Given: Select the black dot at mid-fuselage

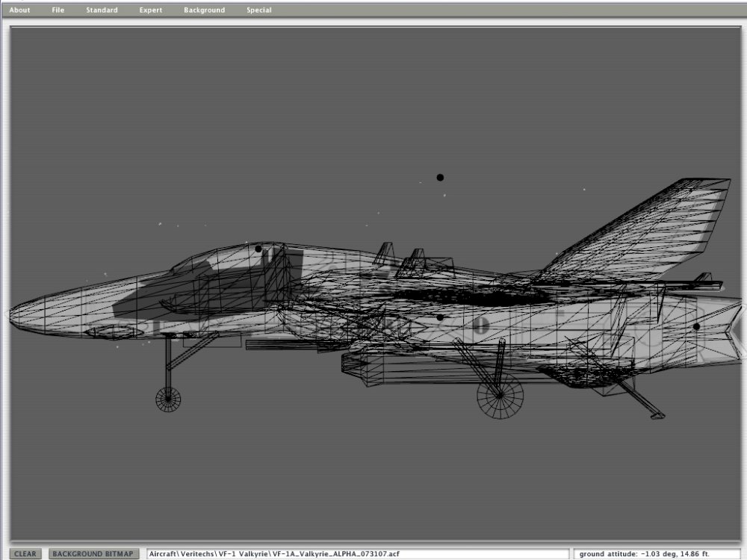Looking at the screenshot, I should (x=440, y=317).
